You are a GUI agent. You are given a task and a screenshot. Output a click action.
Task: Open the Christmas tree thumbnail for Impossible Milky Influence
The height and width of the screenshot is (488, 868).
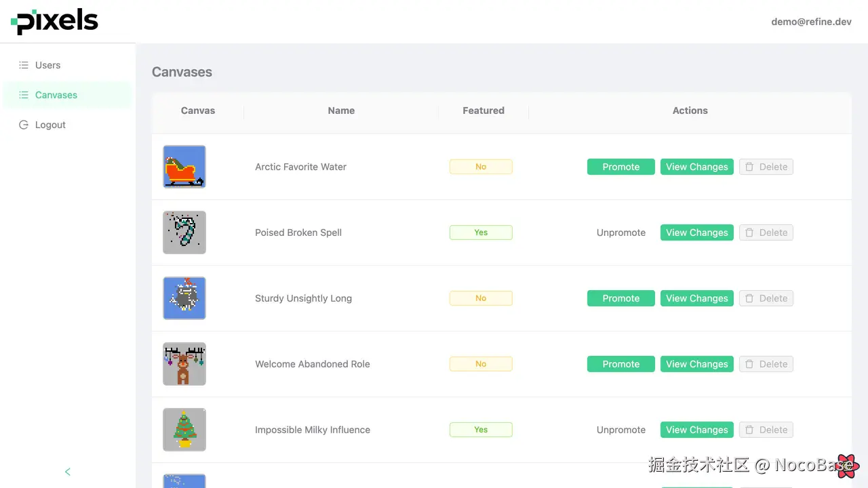(184, 430)
